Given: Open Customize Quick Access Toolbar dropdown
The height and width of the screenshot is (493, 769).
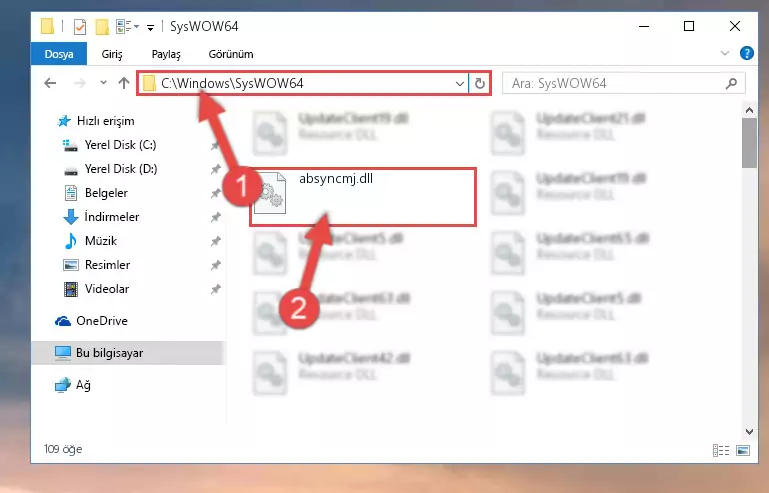Looking at the screenshot, I should [x=150, y=27].
